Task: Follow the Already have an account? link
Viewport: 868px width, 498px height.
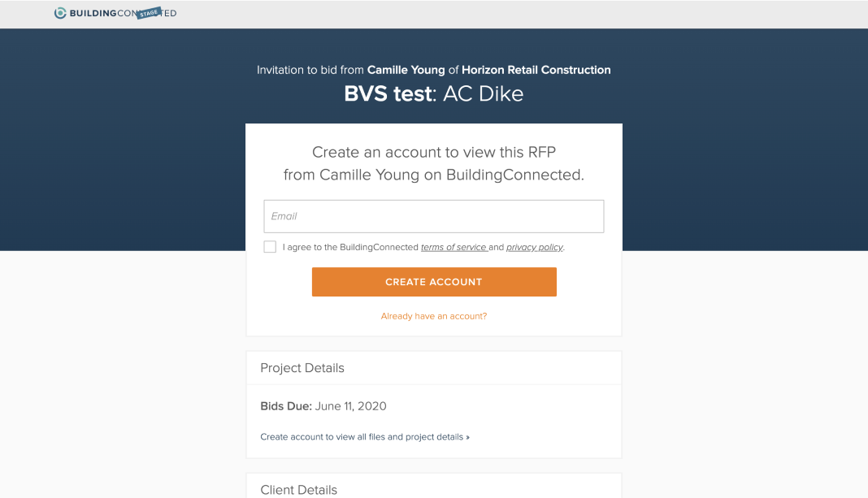Action: tap(433, 316)
